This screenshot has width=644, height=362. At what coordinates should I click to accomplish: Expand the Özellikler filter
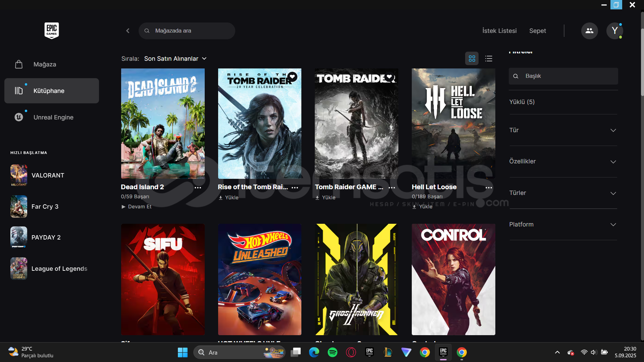(563, 161)
